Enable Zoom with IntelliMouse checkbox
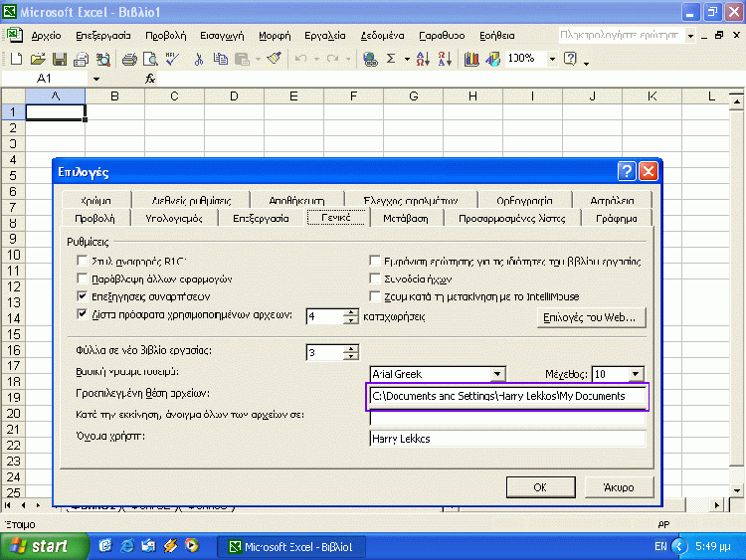 [375, 296]
